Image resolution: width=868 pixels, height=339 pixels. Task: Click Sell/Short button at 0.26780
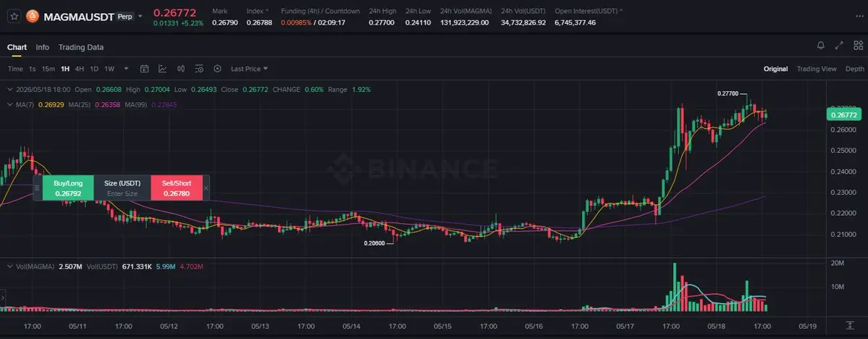coord(177,188)
